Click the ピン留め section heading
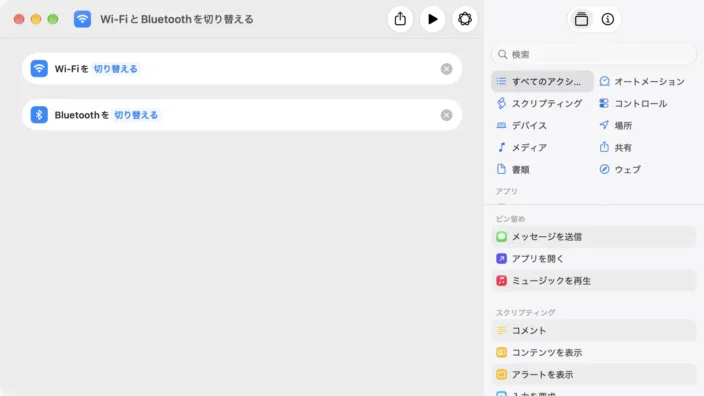This screenshot has height=396, width=704. pyautogui.click(x=510, y=219)
